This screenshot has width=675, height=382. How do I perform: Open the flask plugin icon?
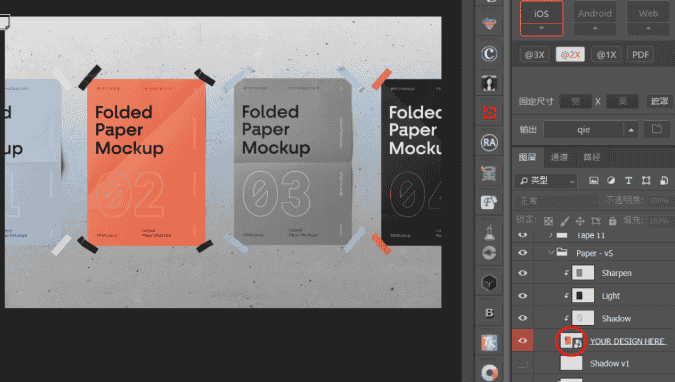(489, 232)
